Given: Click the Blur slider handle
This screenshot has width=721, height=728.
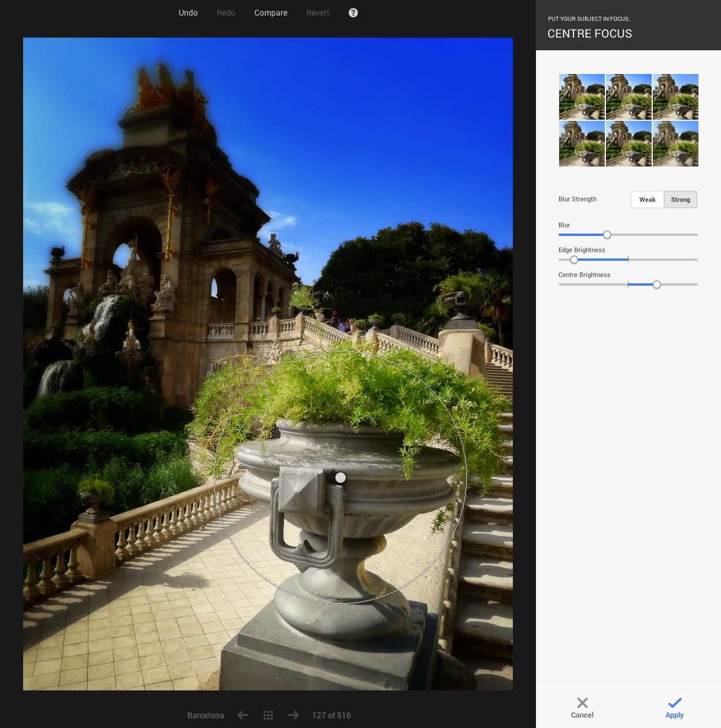Looking at the screenshot, I should coord(607,235).
